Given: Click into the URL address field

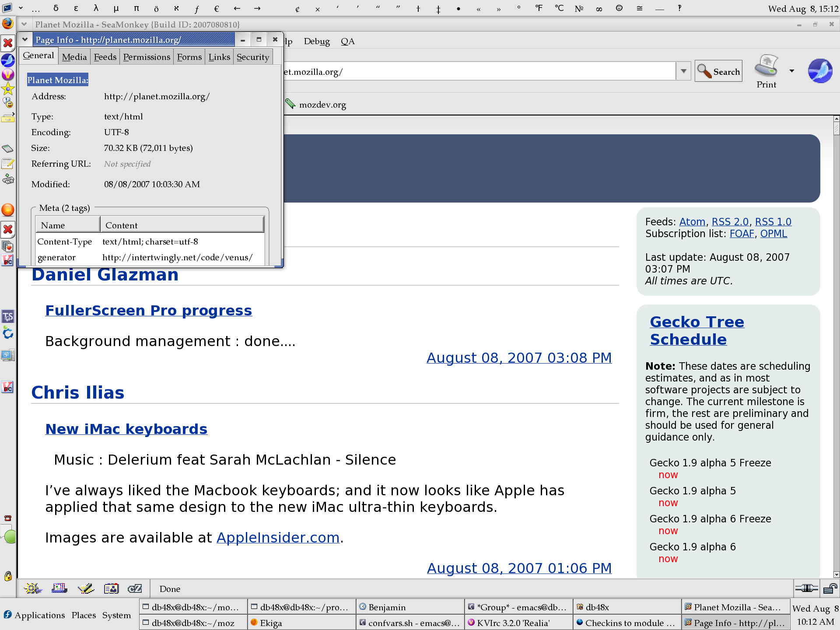Looking at the screenshot, I should pos(479,71).
